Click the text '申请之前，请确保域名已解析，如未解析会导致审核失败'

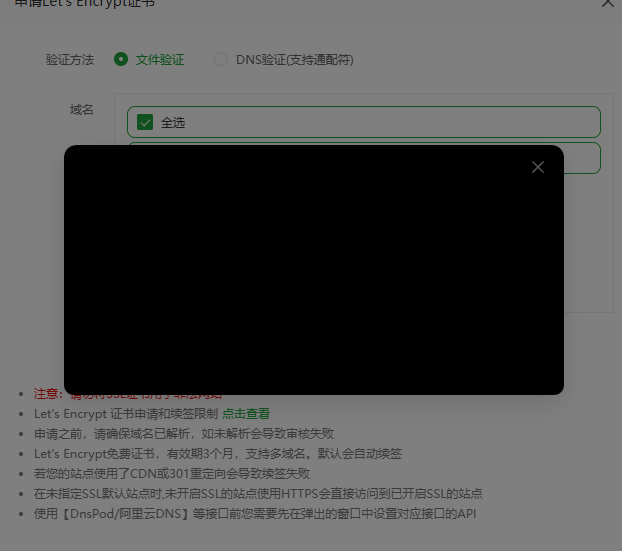coord(184,434)
